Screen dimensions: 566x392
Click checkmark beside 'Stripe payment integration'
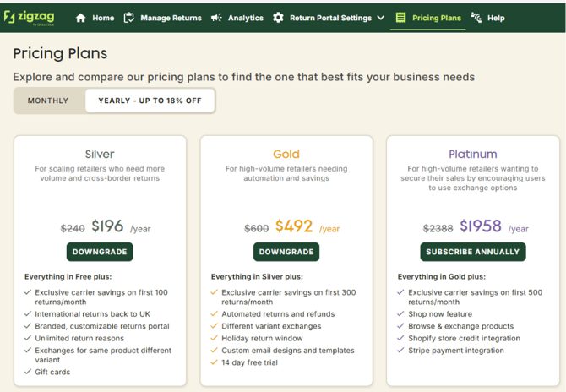400,350
